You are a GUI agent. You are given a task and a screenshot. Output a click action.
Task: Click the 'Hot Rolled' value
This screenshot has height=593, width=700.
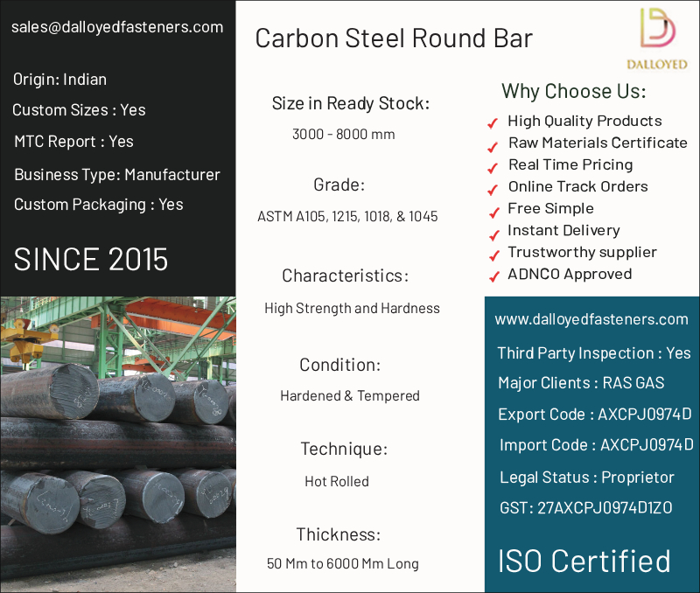(x=337, y=481)
